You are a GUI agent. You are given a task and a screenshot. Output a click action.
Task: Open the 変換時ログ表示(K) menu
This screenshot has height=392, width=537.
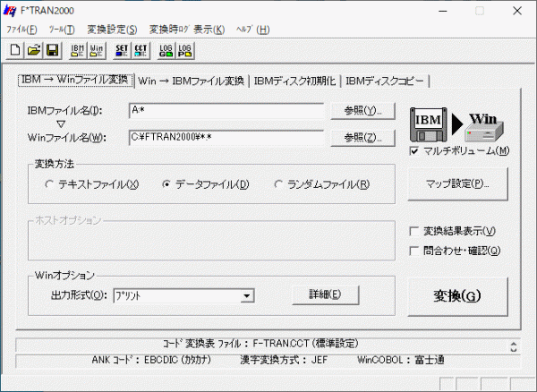coord(187,30)
